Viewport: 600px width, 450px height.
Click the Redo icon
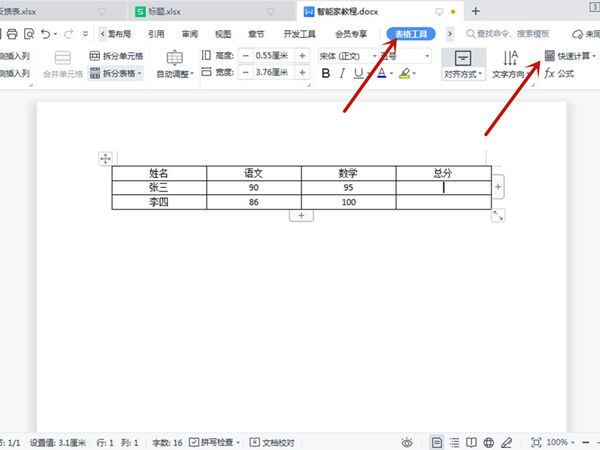click(x=68, y=34)
